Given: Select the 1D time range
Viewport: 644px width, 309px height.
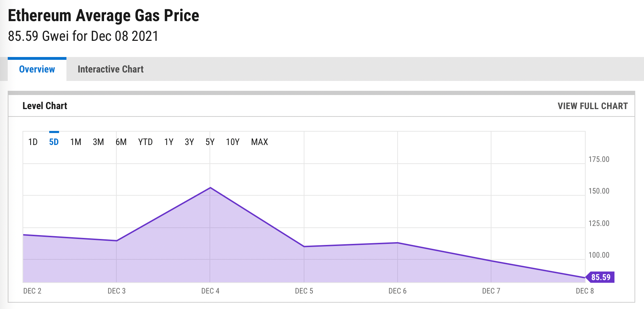Looking at the screenshot, I should tap(33, 142).
